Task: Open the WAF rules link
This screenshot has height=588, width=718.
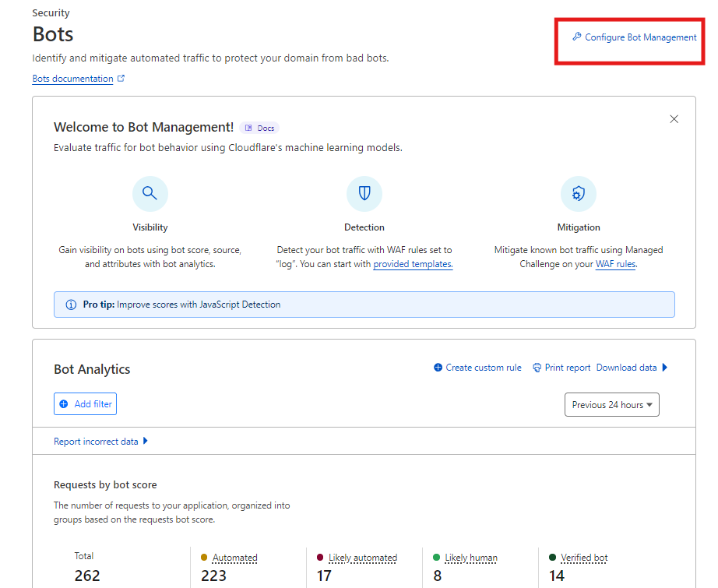Action: pos(615,264)
